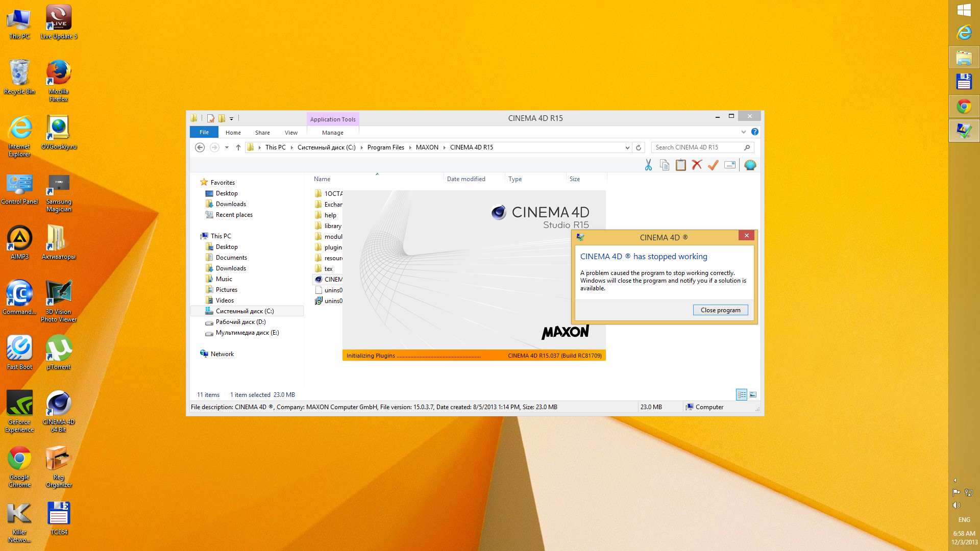
Task: Switch to the Details view layout toggle
Action: pos(741,394)
